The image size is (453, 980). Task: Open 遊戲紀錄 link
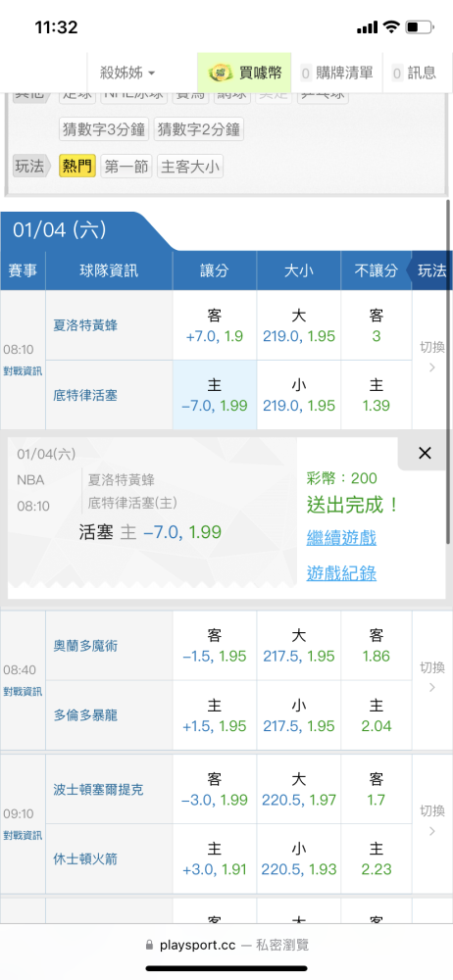341,573
